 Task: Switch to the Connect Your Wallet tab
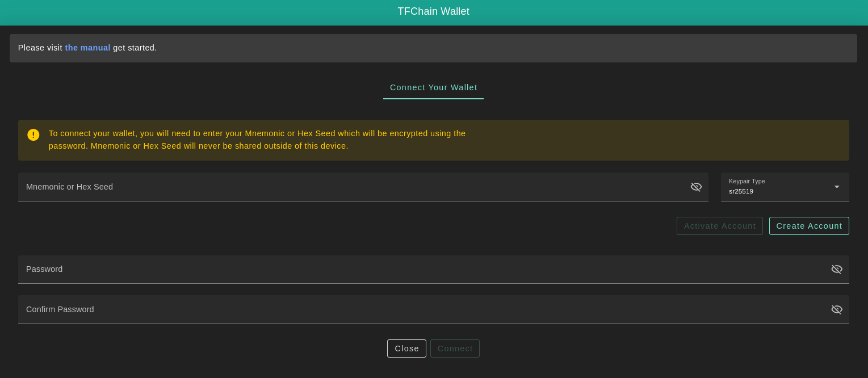coord(433,87)
